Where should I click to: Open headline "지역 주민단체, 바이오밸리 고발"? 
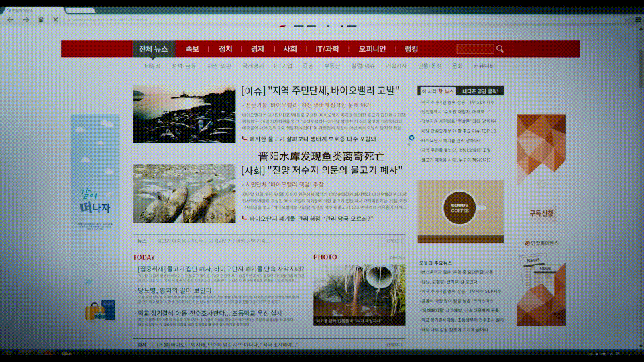(x=321, y=90)
